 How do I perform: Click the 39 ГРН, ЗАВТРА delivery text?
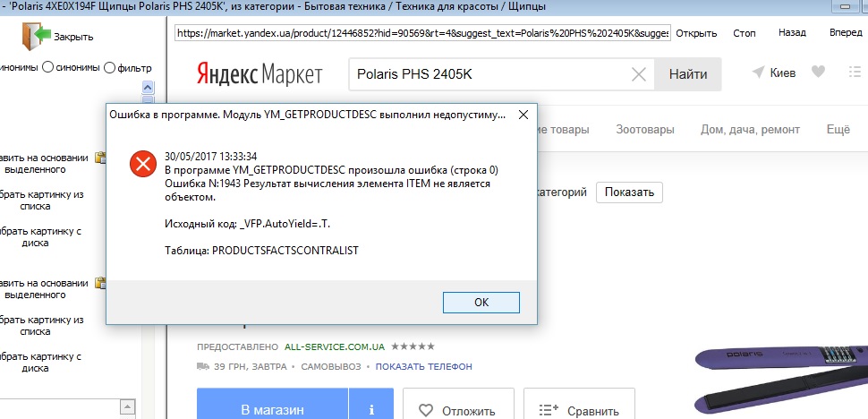(x=251, y=366)
